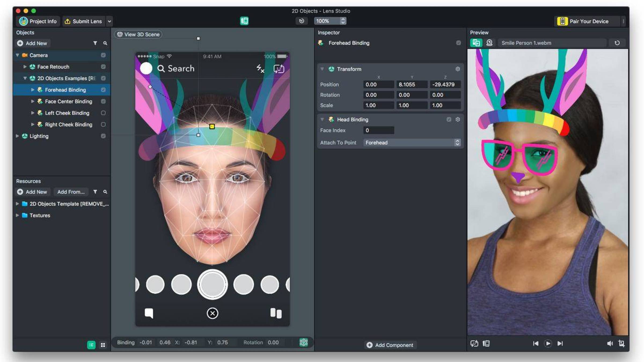Click the Transform component gear icon
The height and width of the screenshot is (362, 644).
coord(458,69)
